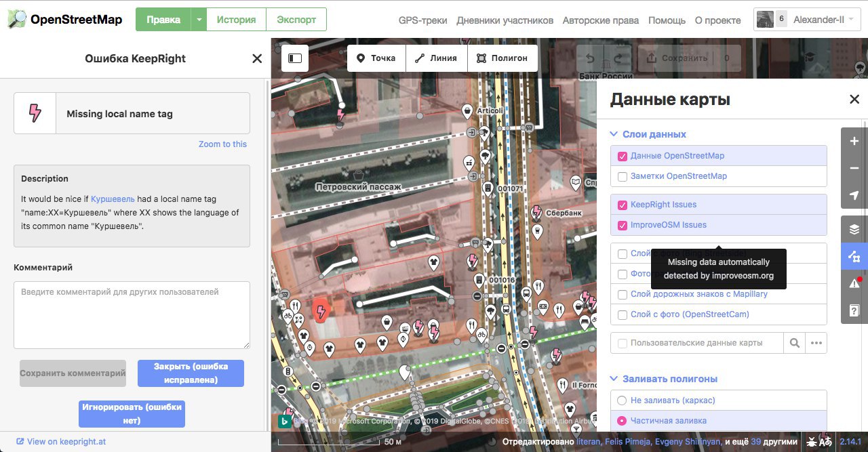
Task: Click the geolocate arrow button
Action: coord(854,195)
